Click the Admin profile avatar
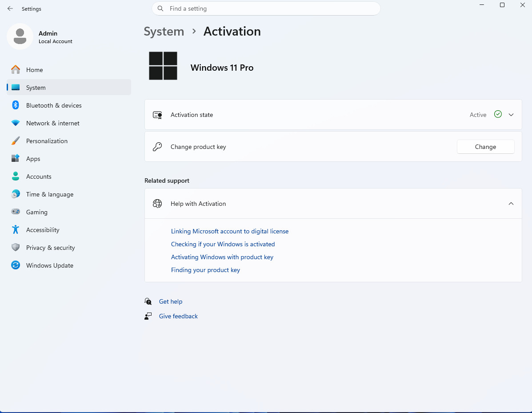Image resolution: width=532 pixels, height=413 pixels. (20, 36)
